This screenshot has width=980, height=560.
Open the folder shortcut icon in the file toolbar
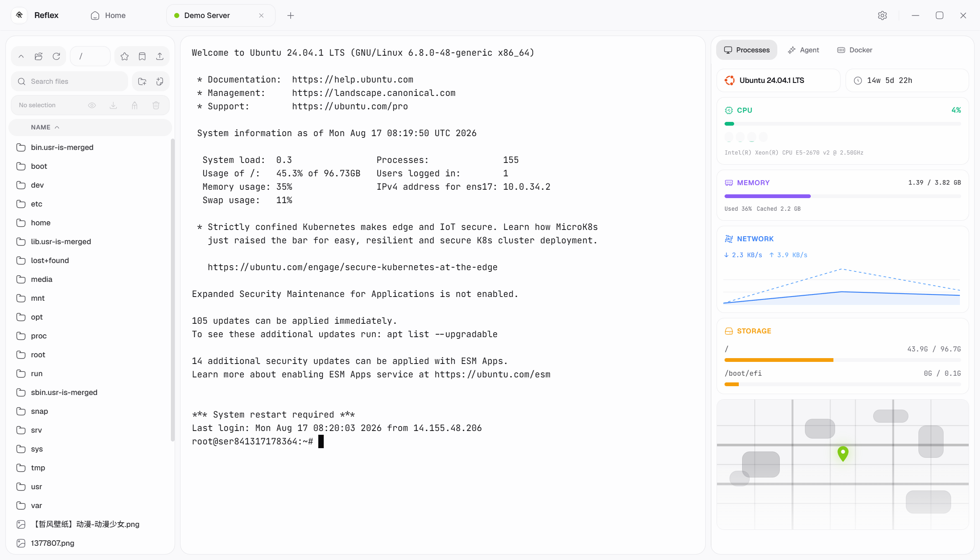coord(39,56)
